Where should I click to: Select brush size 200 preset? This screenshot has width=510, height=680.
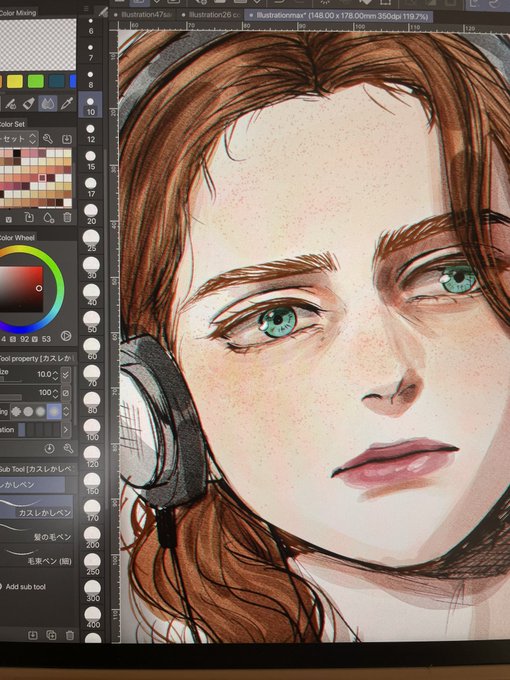(92, 539)
